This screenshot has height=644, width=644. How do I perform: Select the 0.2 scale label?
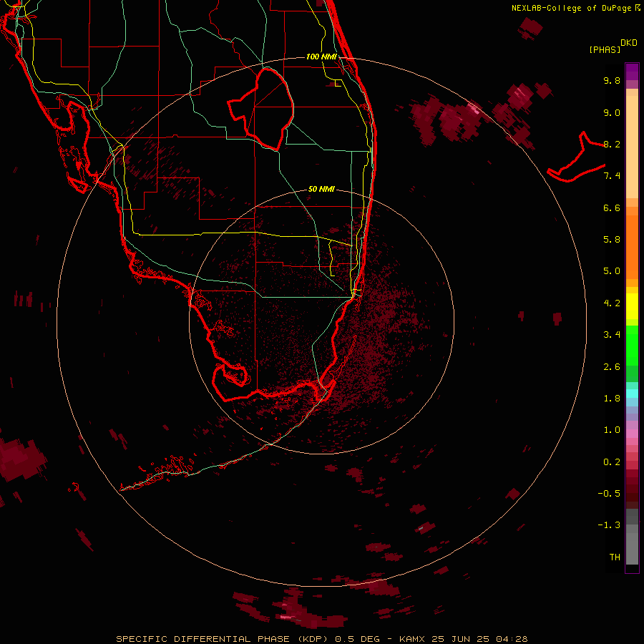point(612,462)
